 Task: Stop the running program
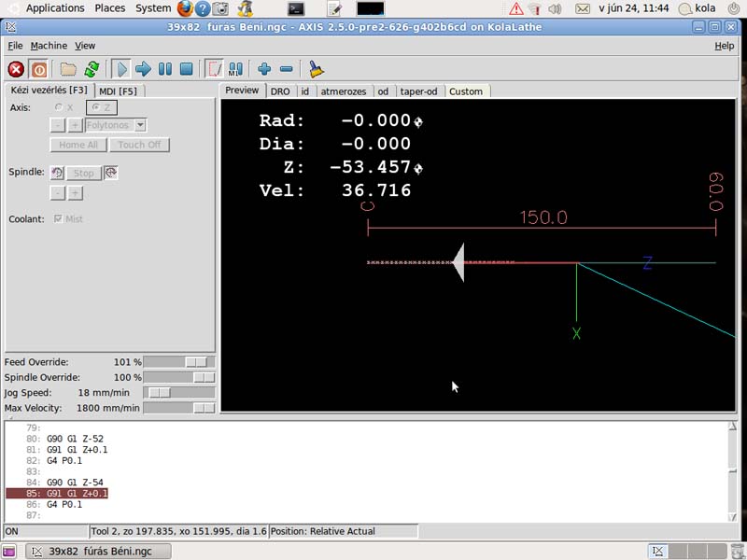coord(187,69)
